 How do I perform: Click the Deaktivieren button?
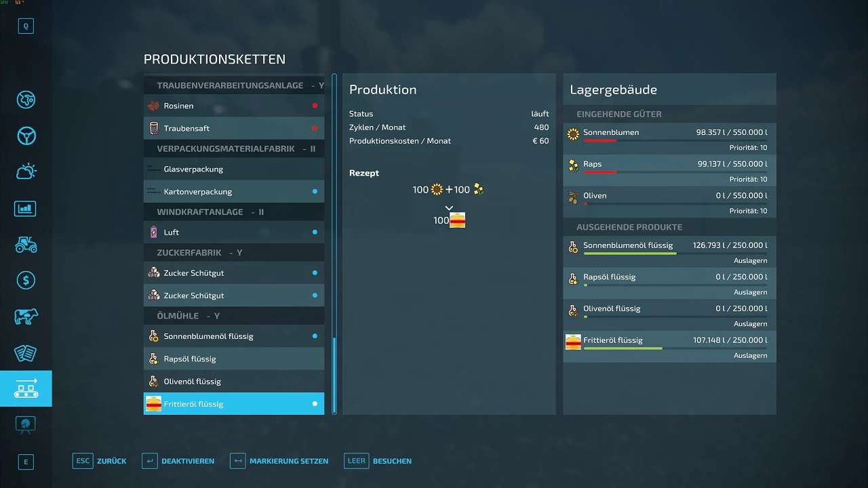click(178, 461)
